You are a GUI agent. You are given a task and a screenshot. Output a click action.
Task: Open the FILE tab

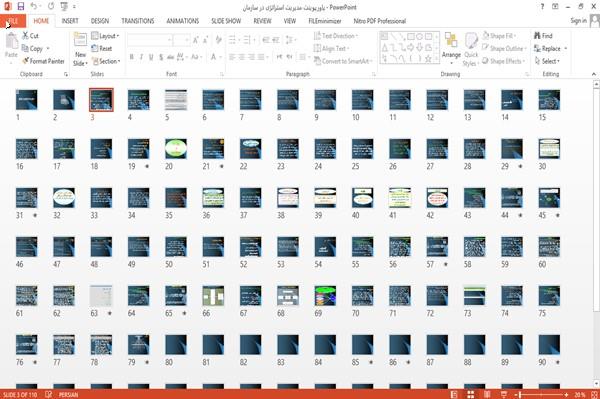(x=13, y=21)
